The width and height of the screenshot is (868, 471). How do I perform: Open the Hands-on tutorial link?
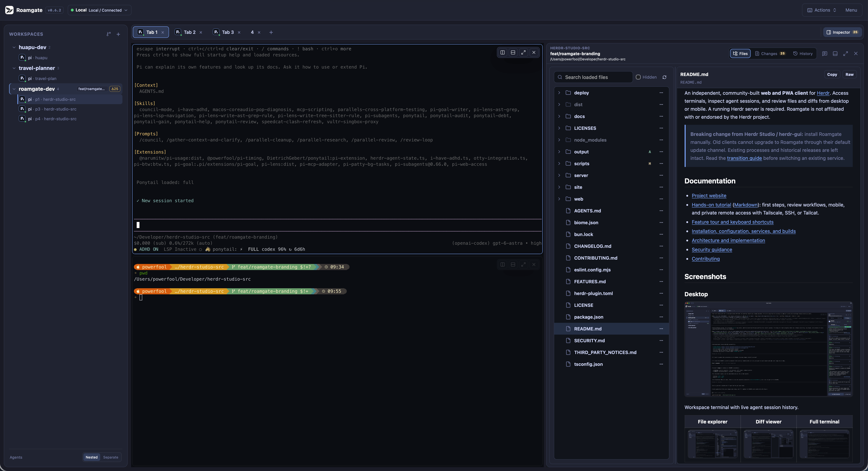coord(711,205)
